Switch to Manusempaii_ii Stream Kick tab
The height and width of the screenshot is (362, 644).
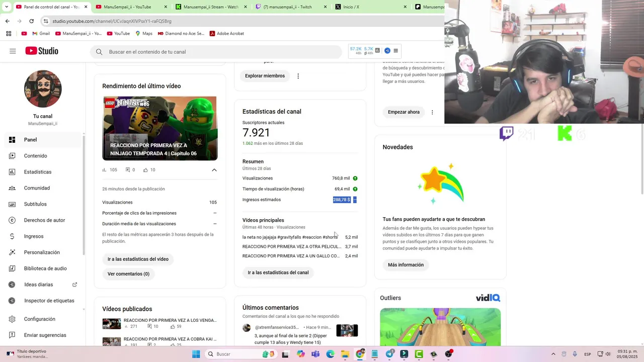pos(211,7)
